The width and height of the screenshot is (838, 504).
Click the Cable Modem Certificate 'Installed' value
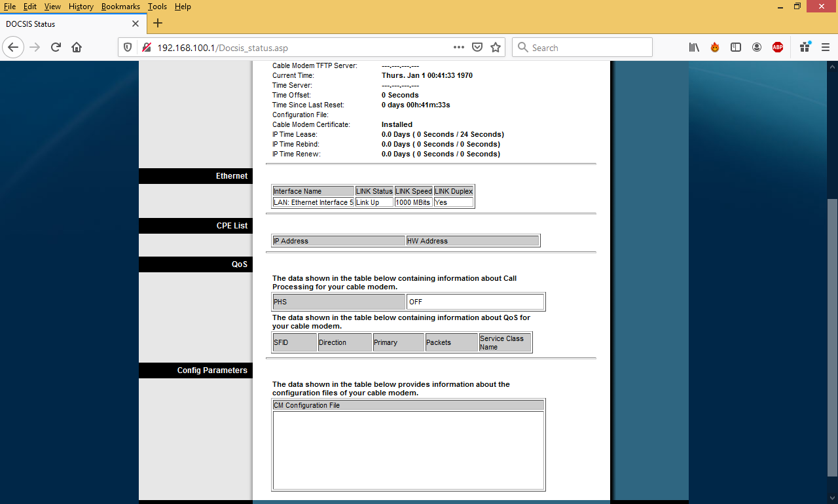(397, 124)
